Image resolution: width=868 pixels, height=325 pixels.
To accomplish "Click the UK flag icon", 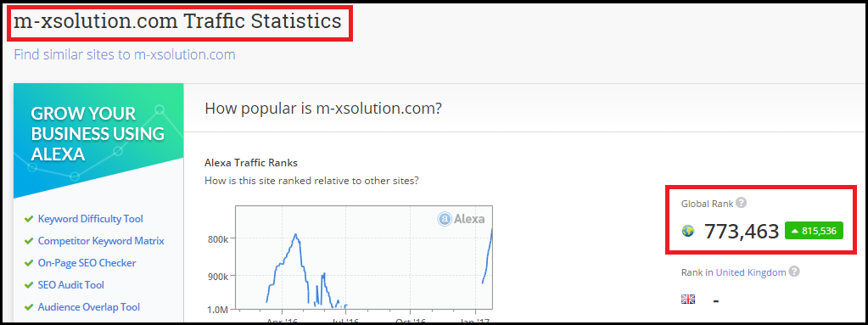I will (x=688, y=300).
